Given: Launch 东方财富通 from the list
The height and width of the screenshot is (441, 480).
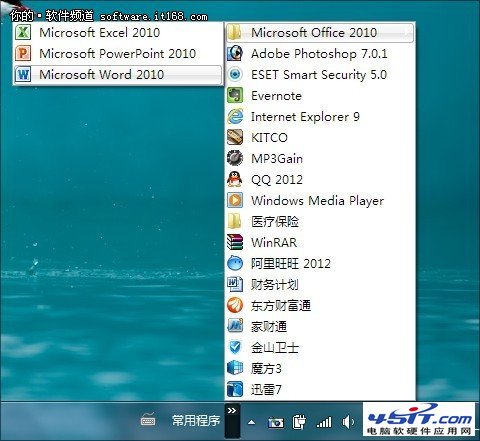Looking at the screenshot, I should pos(320,305).
